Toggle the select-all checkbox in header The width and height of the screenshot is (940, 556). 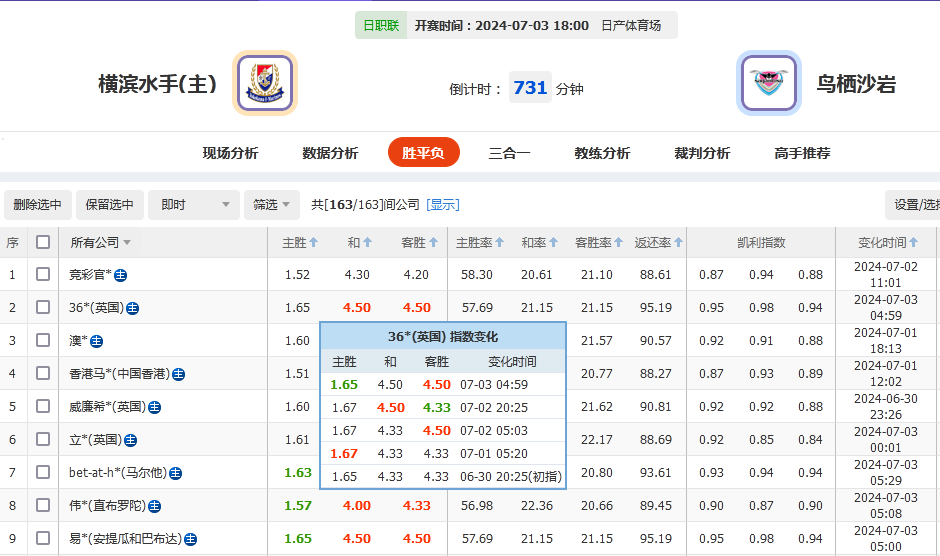[43, 242]
